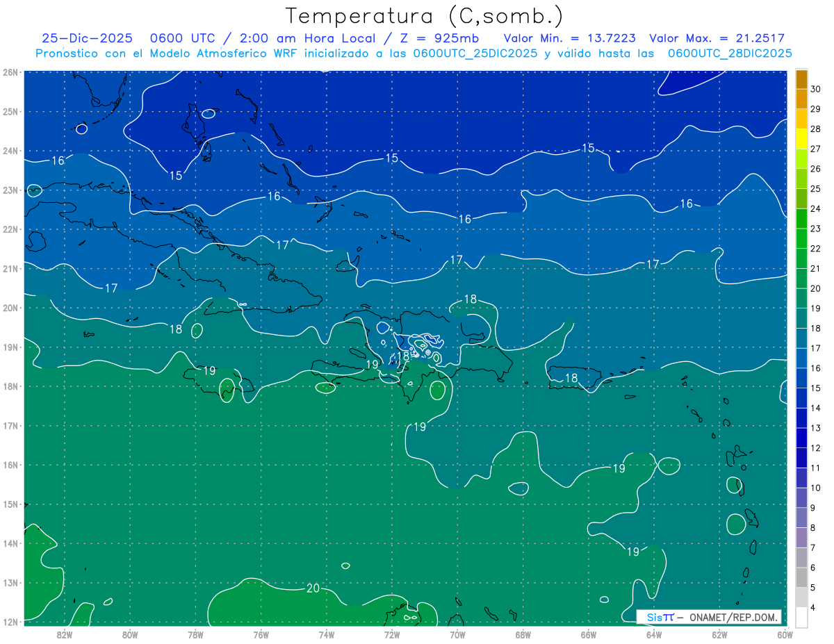
Task: Click the '78W' longitude axis label
Action: pyautogui.click(x=195, y=634)
